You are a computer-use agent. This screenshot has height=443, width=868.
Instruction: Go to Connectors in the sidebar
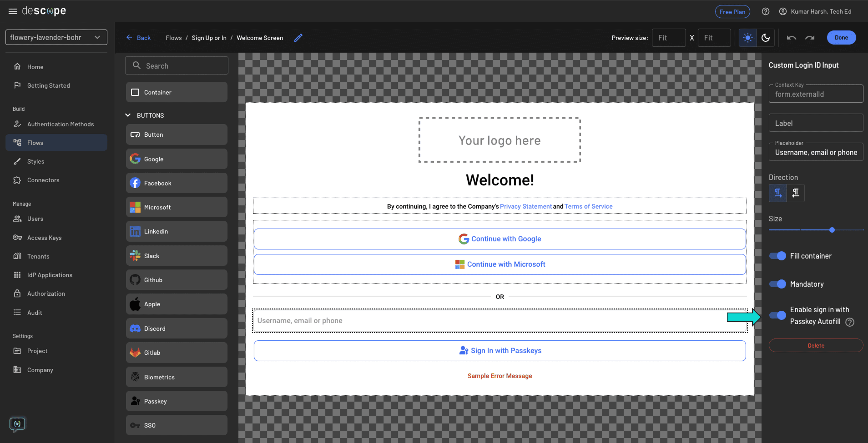tap(43, 180)
